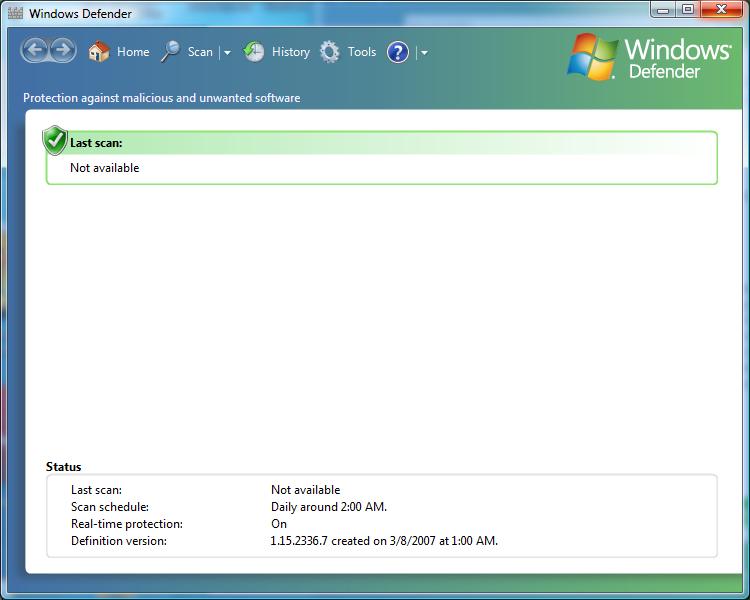The image size is (750, 600).
Task: Go back with the Back arrow button
Action: point(35,50)
